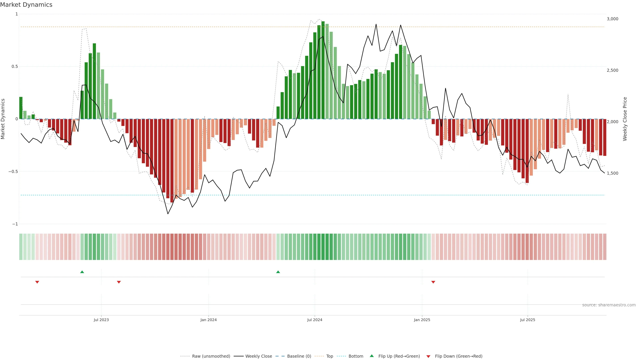Click the source: sharemaestro.com text
644x362 pixels.
(x=609, y=305)
